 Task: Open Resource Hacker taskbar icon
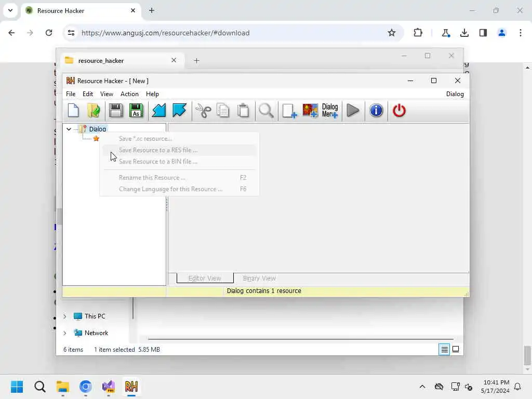[131, 387]
